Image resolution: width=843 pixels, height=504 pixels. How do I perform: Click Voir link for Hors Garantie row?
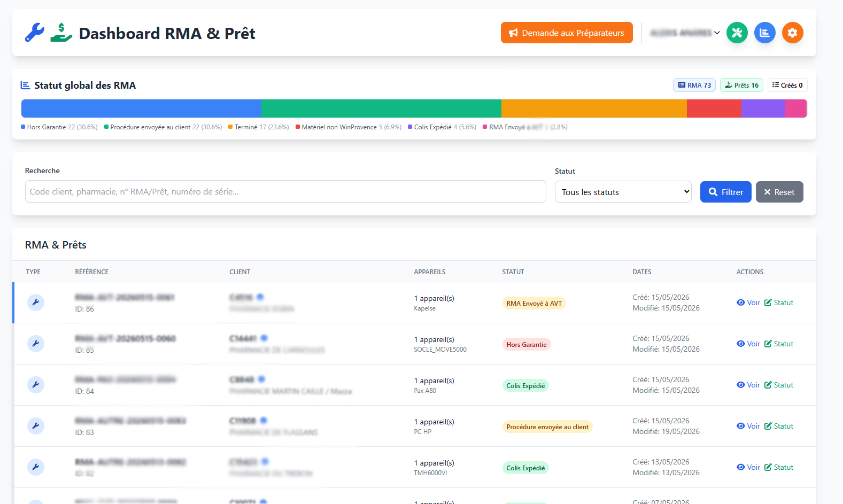748,344
